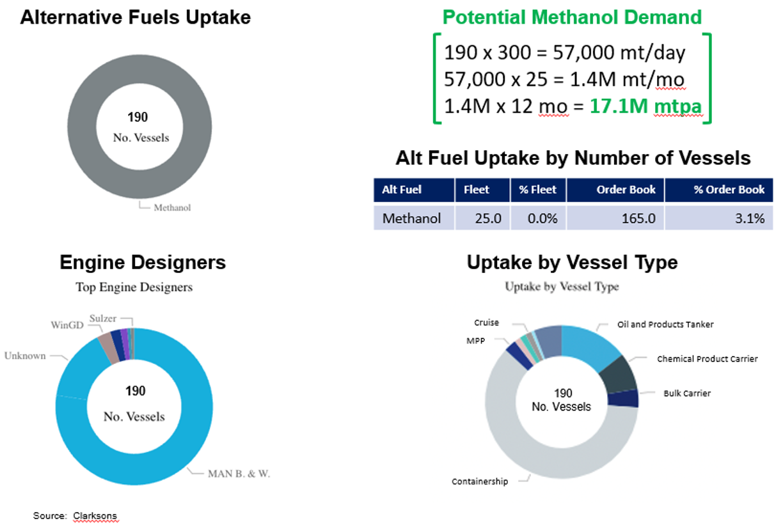The image size is (783, 532).
Task: Click the 'Fleet' column header
Action: coord(482,190)
